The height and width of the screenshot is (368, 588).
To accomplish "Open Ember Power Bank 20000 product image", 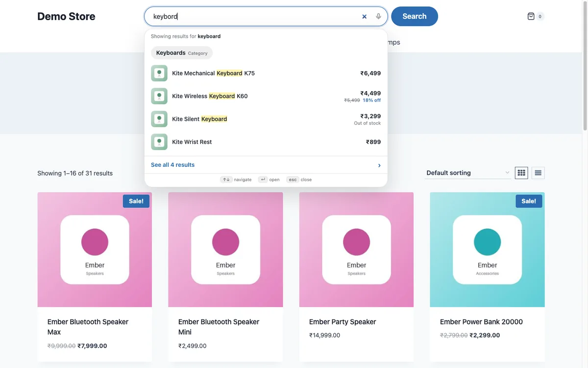I will 487,250.
